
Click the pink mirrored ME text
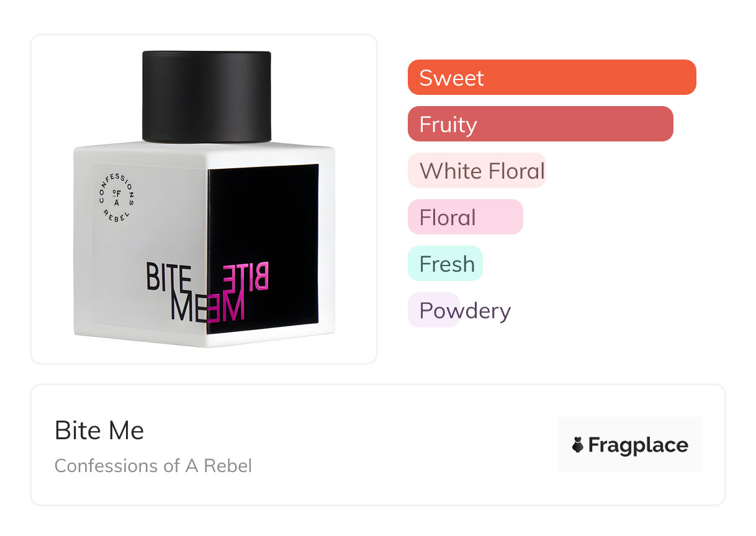tap(226, 308)
